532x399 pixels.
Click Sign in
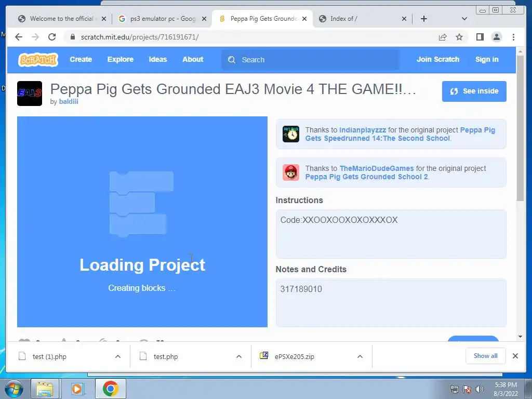(x=487, y=59)
